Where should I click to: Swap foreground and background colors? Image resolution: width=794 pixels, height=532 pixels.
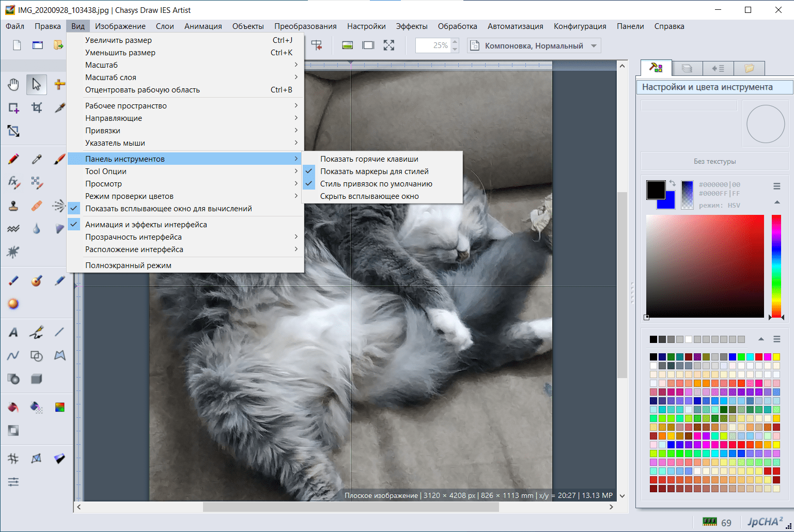coord(672,183)
